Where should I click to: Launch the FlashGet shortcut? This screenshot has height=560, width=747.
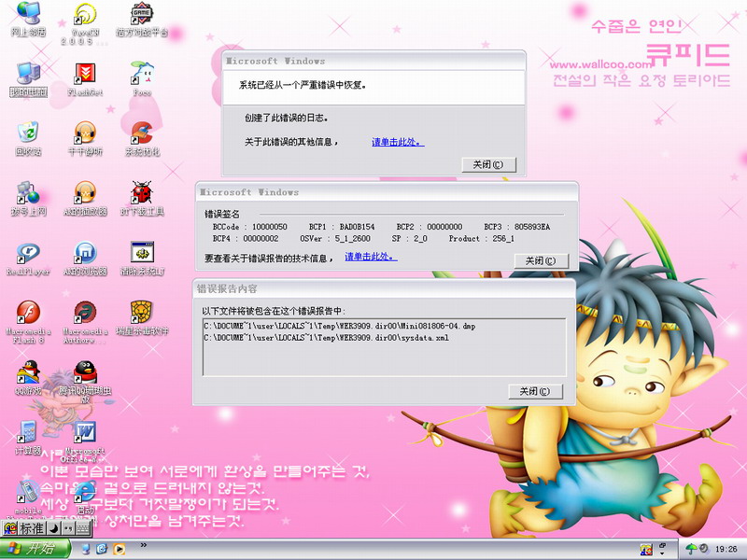[x=85, y=79]
